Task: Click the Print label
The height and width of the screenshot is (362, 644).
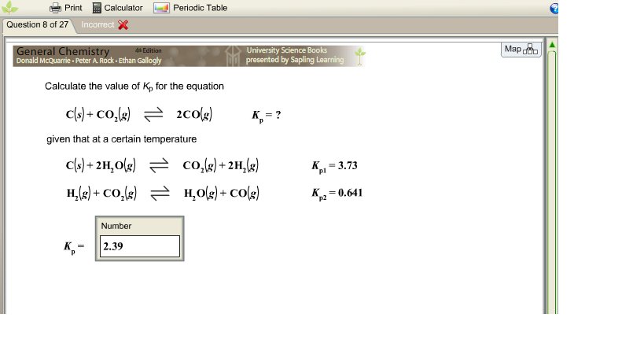Action: click(x=73, y=8)
